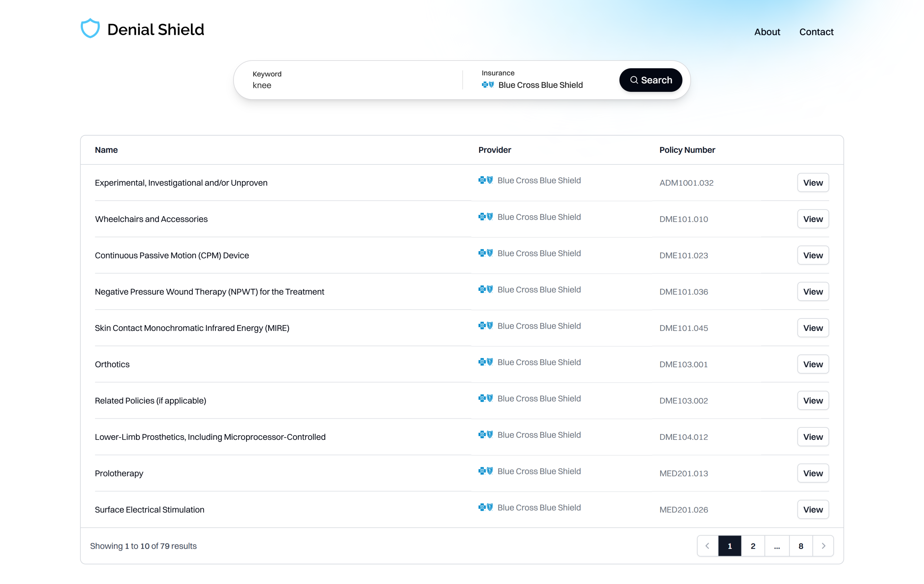Click policy number MED201.013
Screen dimensions: 924x584
pyautogui.click(x=683, y=473)
